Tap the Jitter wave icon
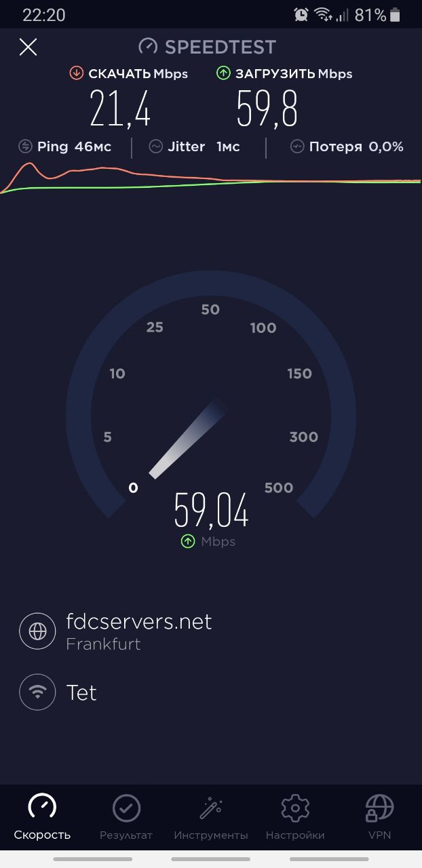This screenshot has width=422, height=868. pyautogui.click(x=156, y=146)
